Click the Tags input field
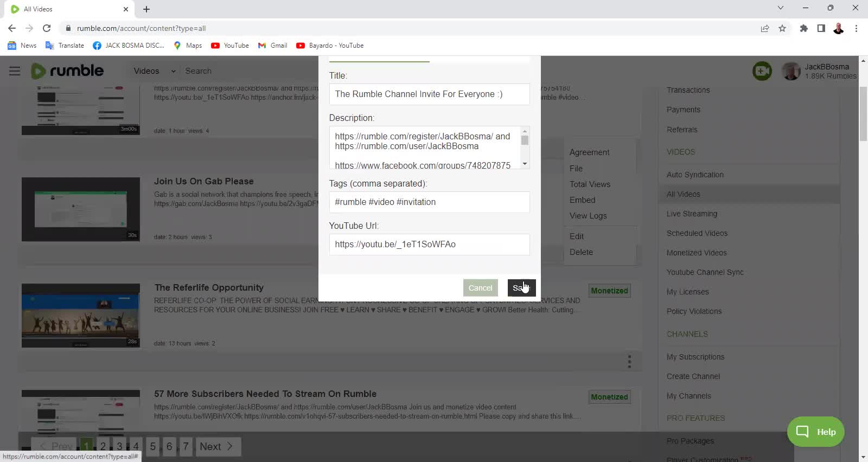 coord(429,202)
